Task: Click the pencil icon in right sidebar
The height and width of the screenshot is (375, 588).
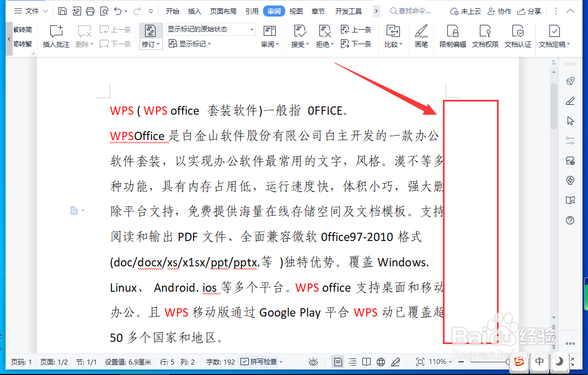Action: point(570,101)
